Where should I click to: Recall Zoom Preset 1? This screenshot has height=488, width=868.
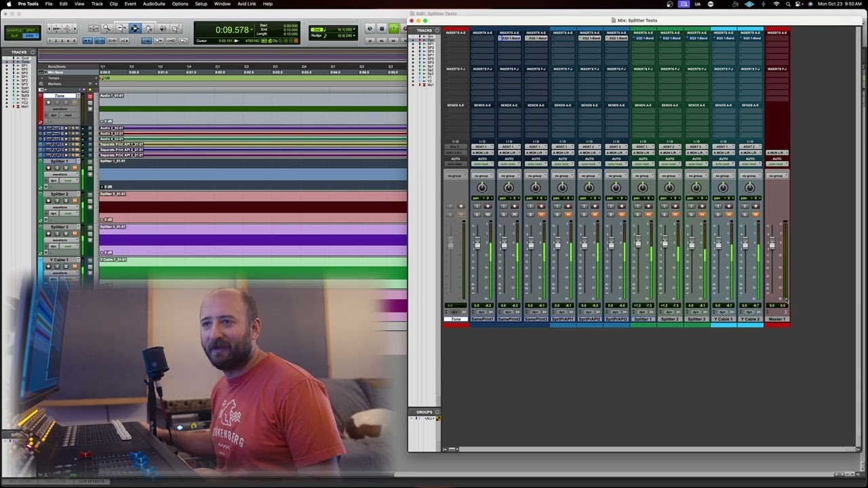(x=50, y=41)
